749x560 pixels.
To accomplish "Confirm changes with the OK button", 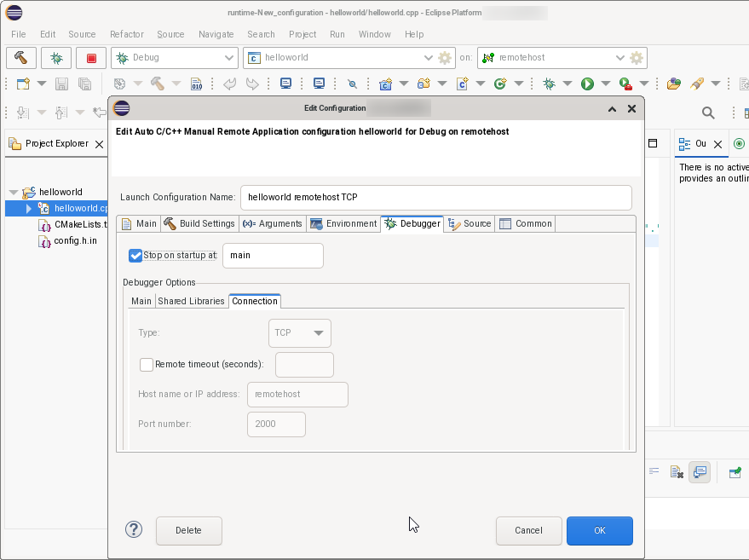I will click(599, 530).
